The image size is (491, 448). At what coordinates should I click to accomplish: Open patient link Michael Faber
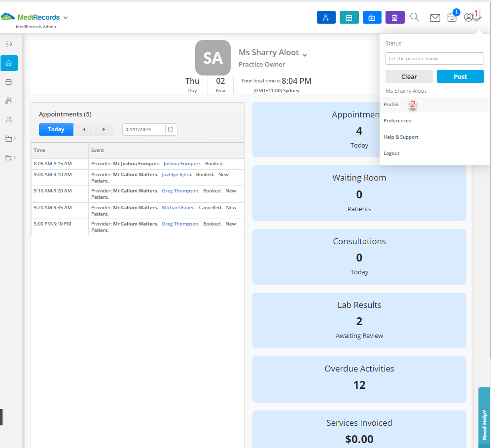tap(178, 208)
